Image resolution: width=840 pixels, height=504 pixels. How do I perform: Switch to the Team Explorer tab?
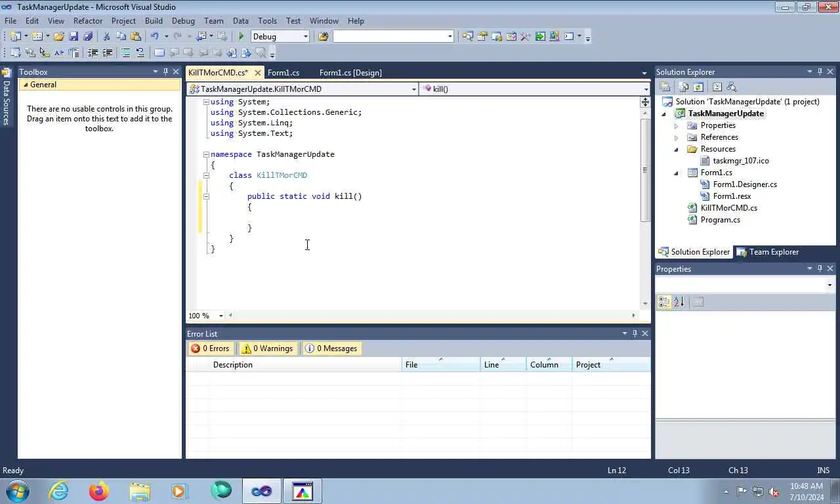point(768,252)
